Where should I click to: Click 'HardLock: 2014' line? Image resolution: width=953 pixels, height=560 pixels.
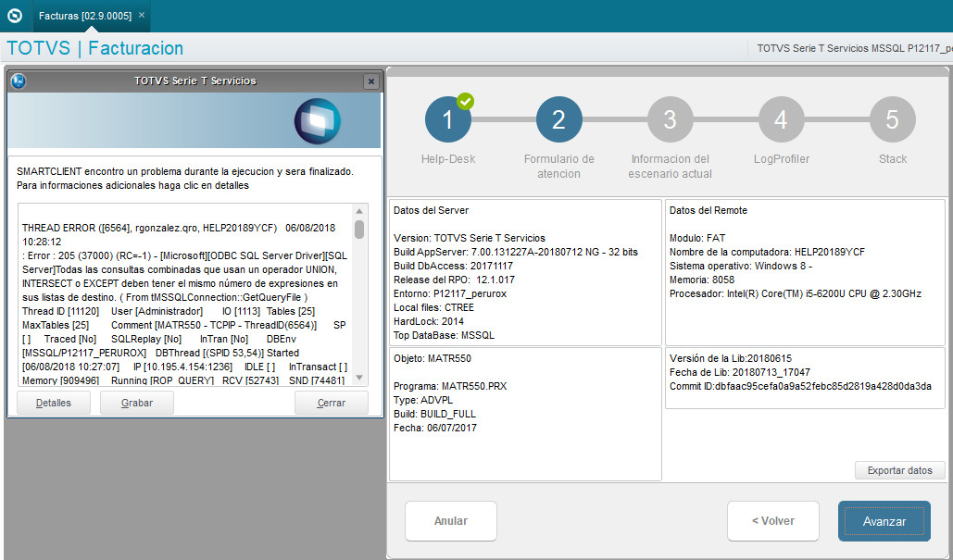[x=429, y=322]
